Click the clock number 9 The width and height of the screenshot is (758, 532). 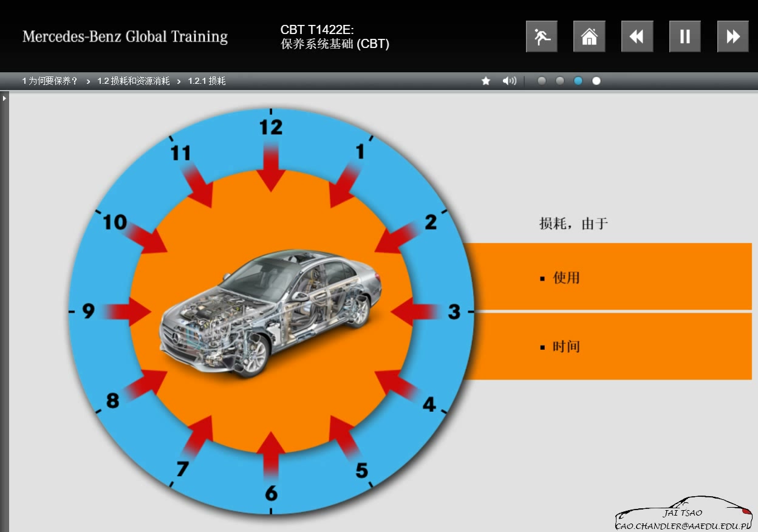89,312
